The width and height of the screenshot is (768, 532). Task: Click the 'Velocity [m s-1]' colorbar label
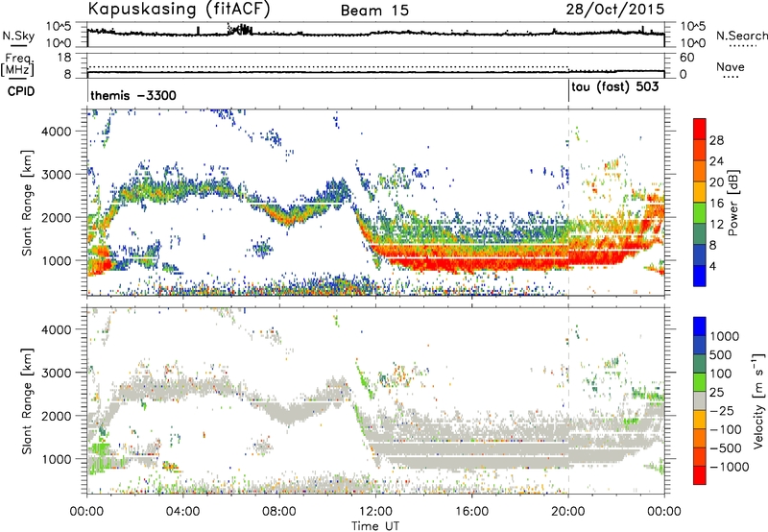[x=758, y=400]
